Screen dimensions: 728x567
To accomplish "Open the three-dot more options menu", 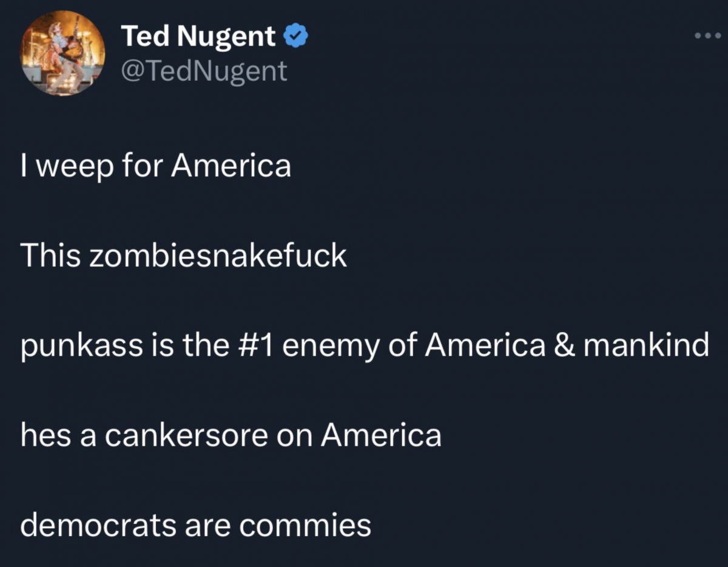I will 707,35.
